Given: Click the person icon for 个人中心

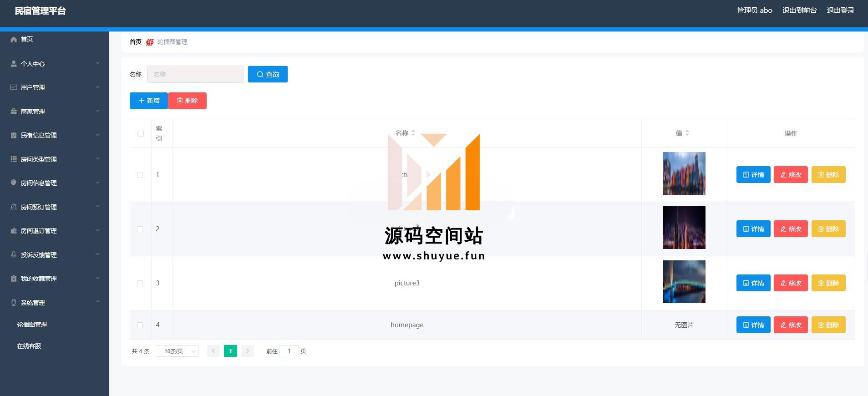Looking at the screenshot, I should [x=14, y=64].
